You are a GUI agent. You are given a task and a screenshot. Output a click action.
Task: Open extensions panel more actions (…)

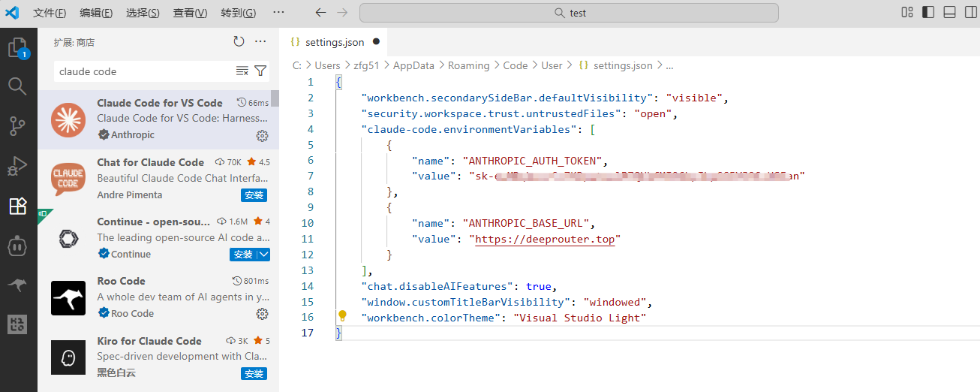tap(260, 42)
